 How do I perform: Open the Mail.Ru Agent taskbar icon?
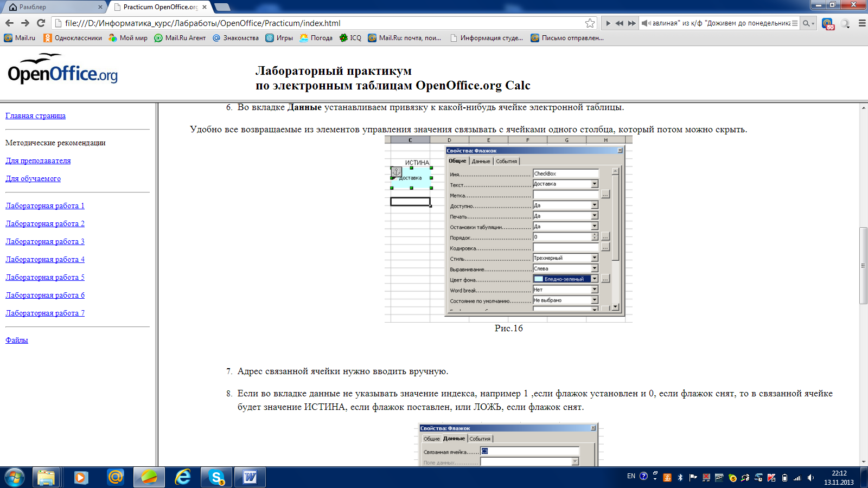(115, 477)
